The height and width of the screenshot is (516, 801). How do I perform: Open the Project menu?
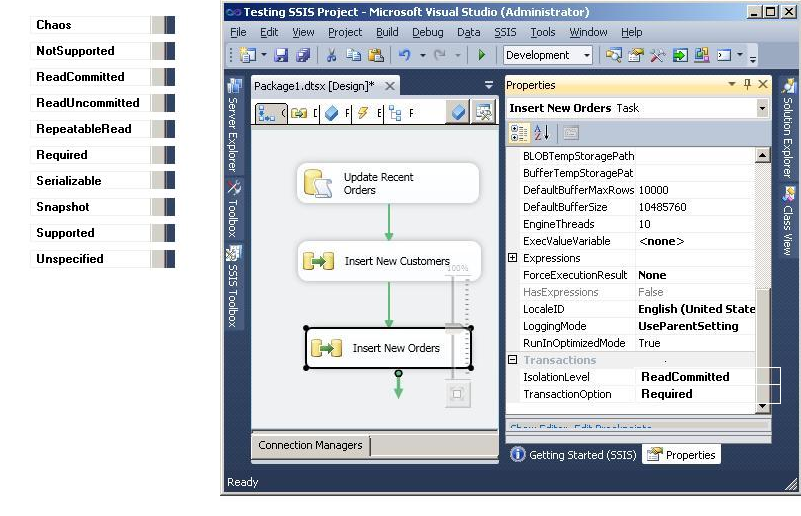(345, 32)
